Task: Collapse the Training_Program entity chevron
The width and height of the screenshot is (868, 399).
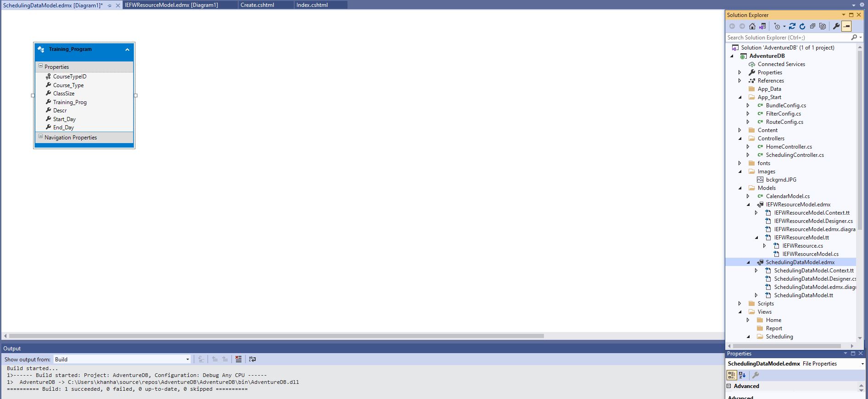Action: click(127, 50)
